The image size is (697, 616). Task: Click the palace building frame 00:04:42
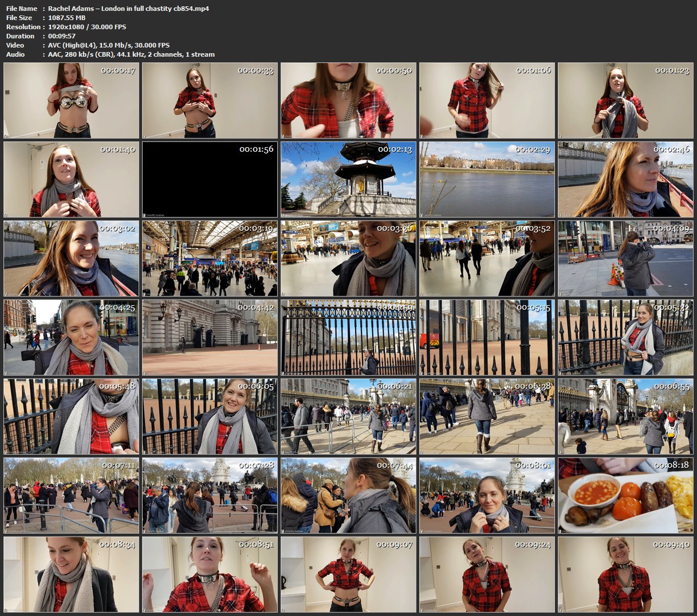210,338
